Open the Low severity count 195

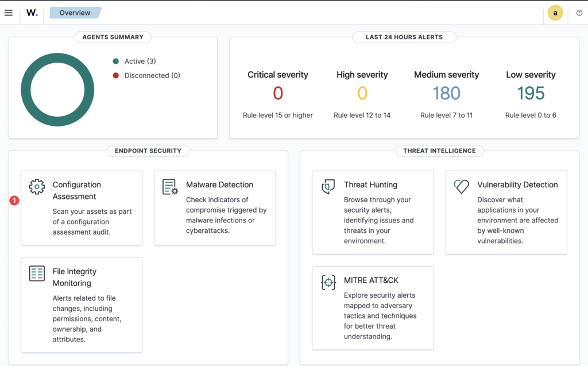pyautogui.click(x=531, y=93)
